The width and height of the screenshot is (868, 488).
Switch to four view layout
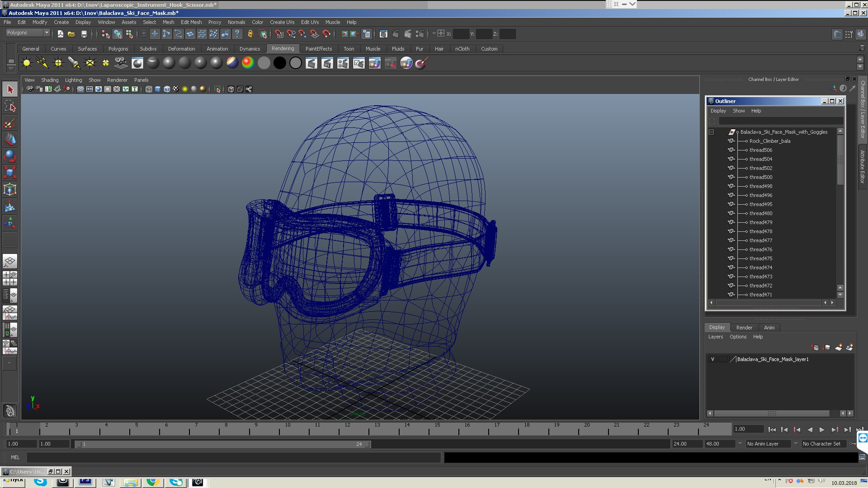(10, 278)
